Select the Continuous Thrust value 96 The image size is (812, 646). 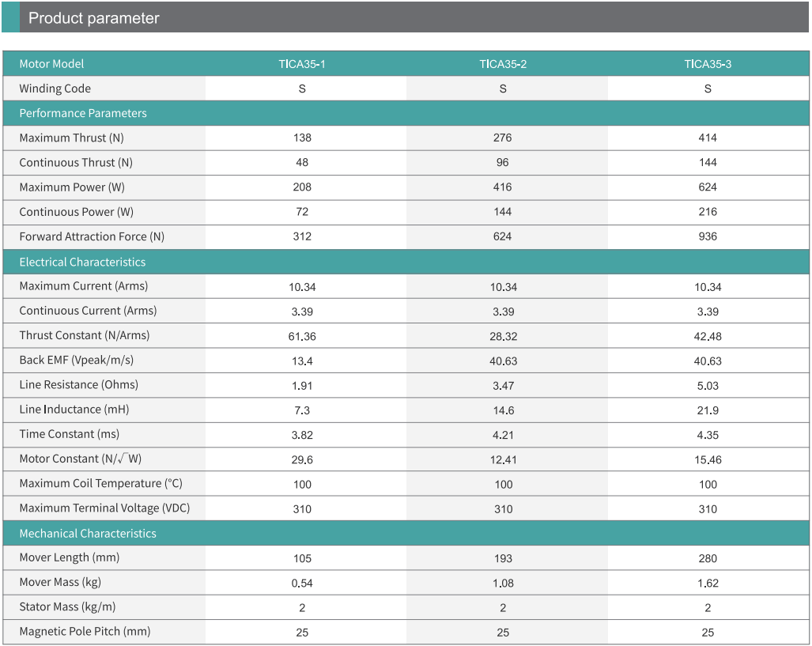[x=503, y=163]
